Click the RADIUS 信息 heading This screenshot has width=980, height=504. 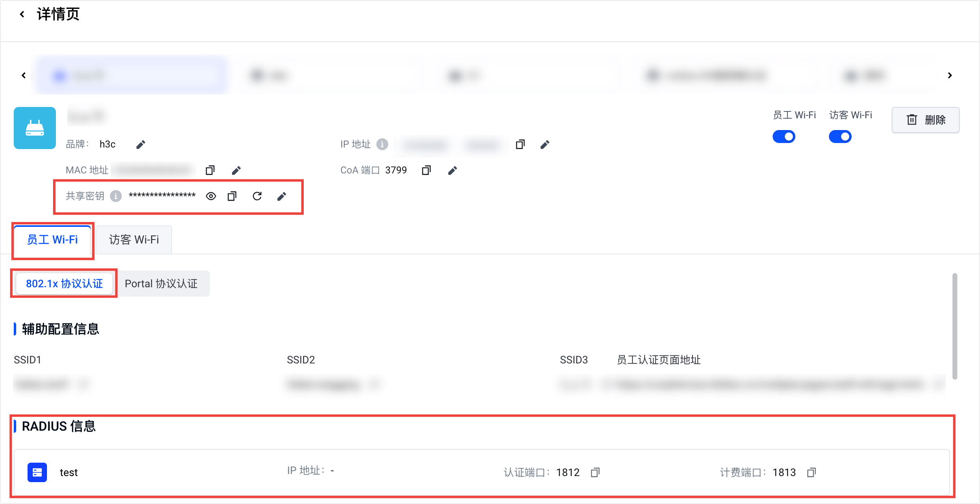(59, 426)
